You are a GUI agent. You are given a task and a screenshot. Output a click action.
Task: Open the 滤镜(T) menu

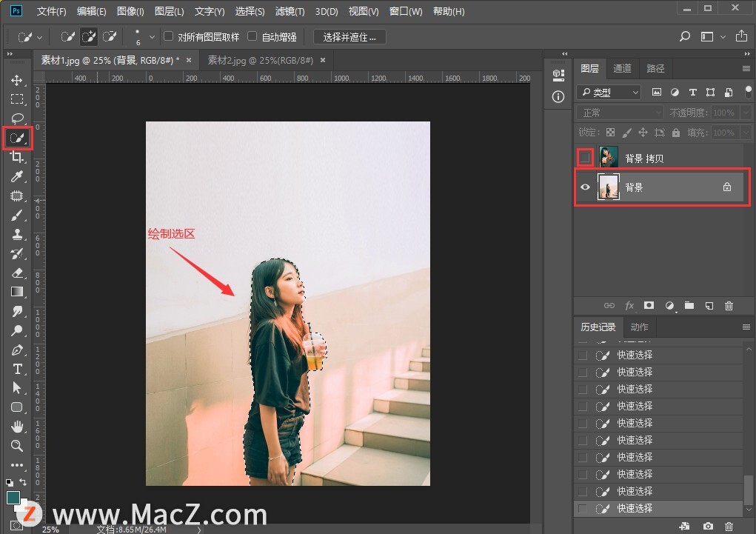(290, 11)
